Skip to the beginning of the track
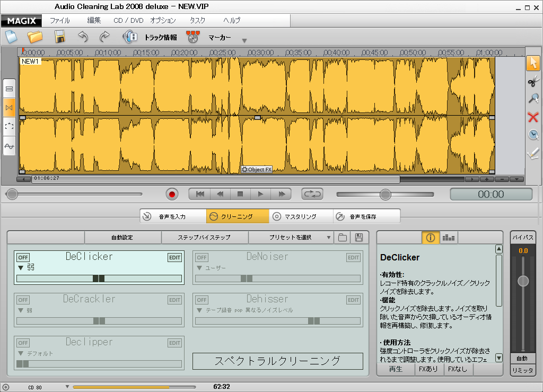Viewport: 543px width, 392px height. click(x=200, y=194)
